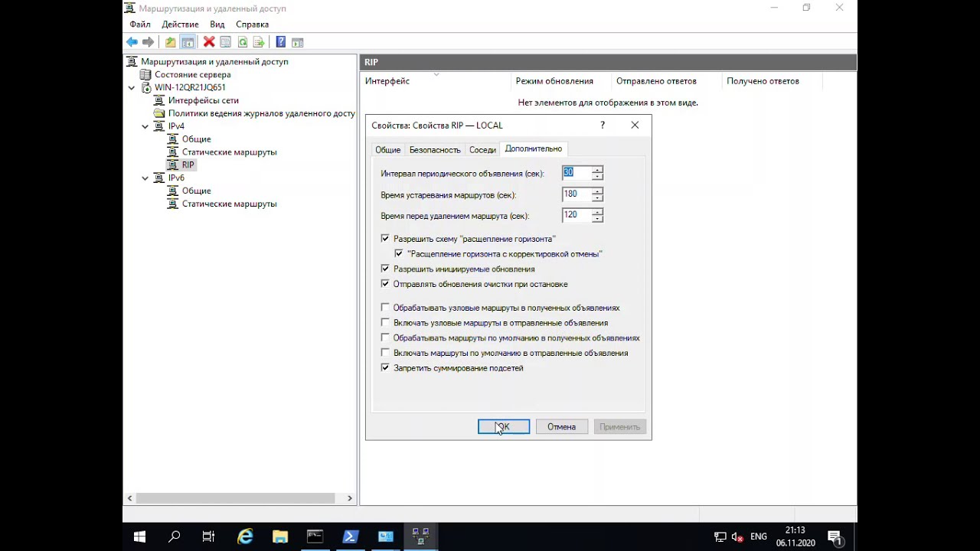Viewport: 980px width, 551px height.
Task: Select Состояние сервера in the tree
Action: pyautogui.click(x=192, y=74)
